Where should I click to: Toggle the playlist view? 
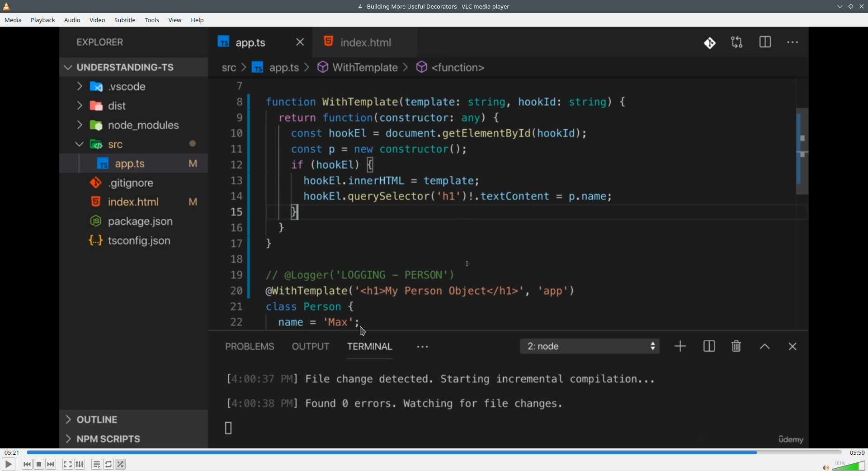(x=97, y=464)
